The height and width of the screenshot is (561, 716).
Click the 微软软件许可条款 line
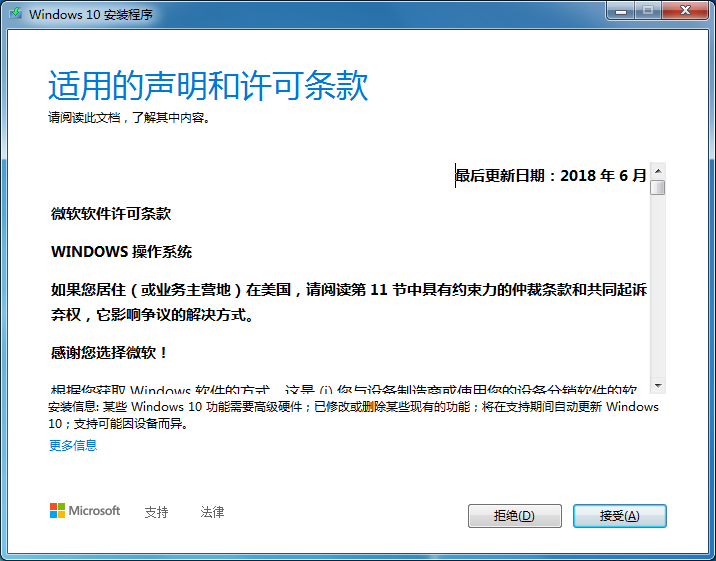point(111,214)
